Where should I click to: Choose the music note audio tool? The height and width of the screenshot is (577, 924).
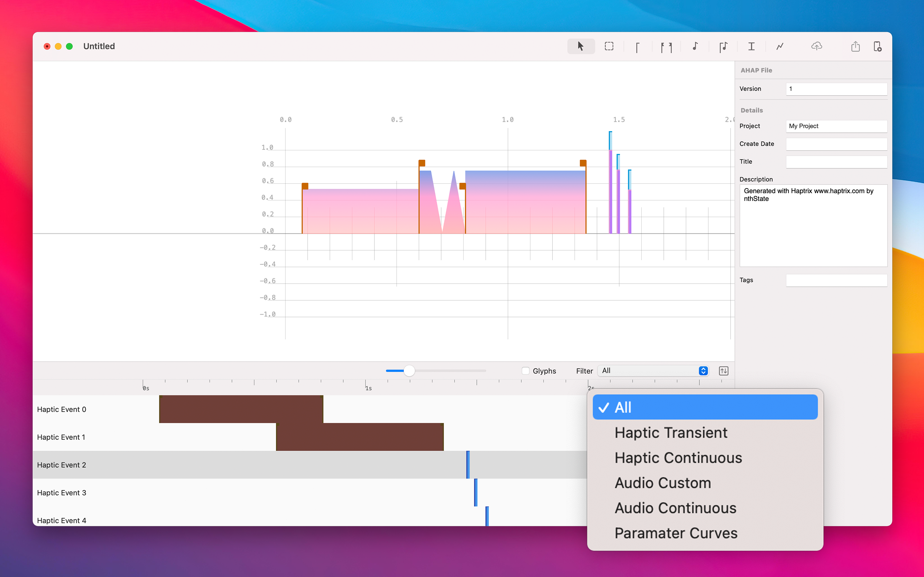point(695,46)
